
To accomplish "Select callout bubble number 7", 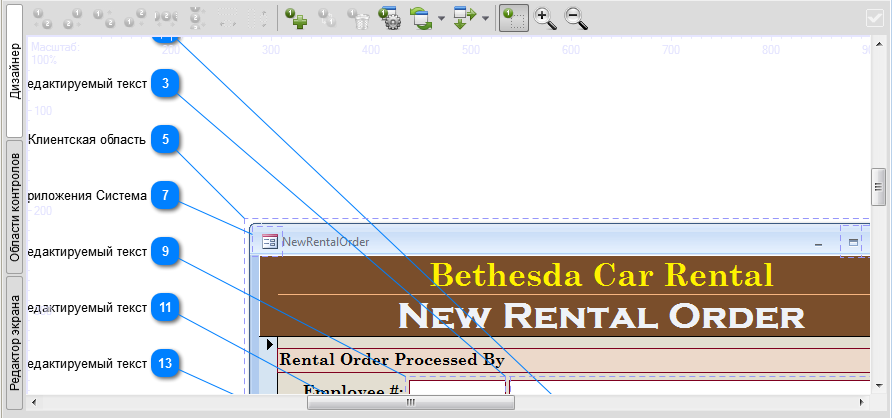I will pyautogui.click(x=166, y=196).
